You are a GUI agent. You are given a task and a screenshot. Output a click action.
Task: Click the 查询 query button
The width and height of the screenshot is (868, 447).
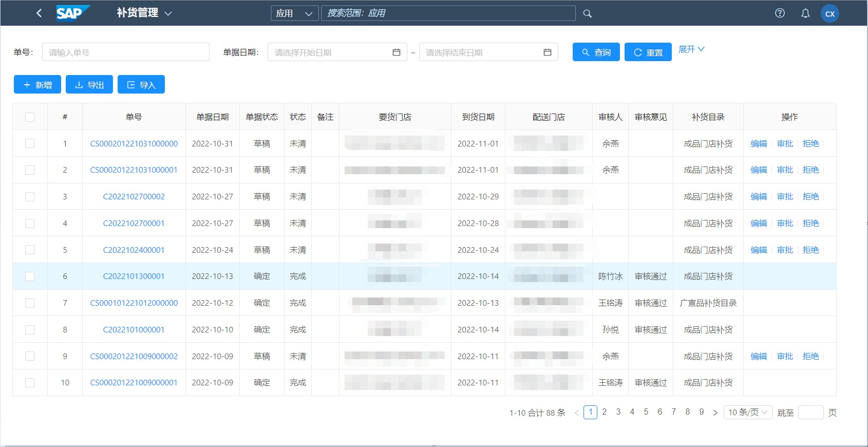(x=596, y=52)
